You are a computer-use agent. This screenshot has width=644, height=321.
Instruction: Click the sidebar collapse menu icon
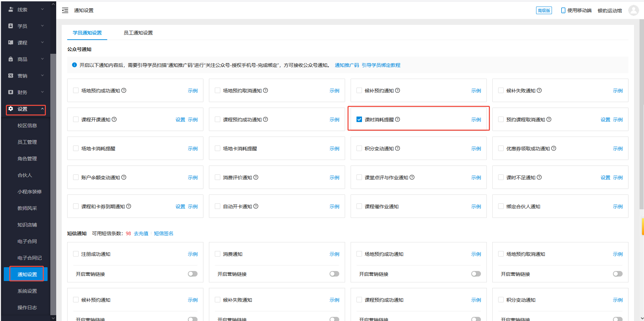click(65, 10)
